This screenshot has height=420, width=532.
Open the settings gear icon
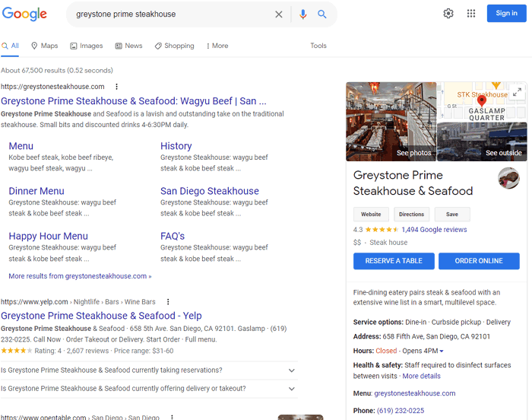point(448,14)
